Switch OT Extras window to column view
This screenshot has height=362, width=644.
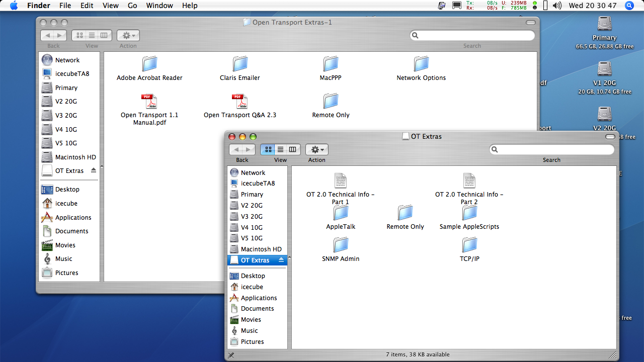tap(293, 149)
